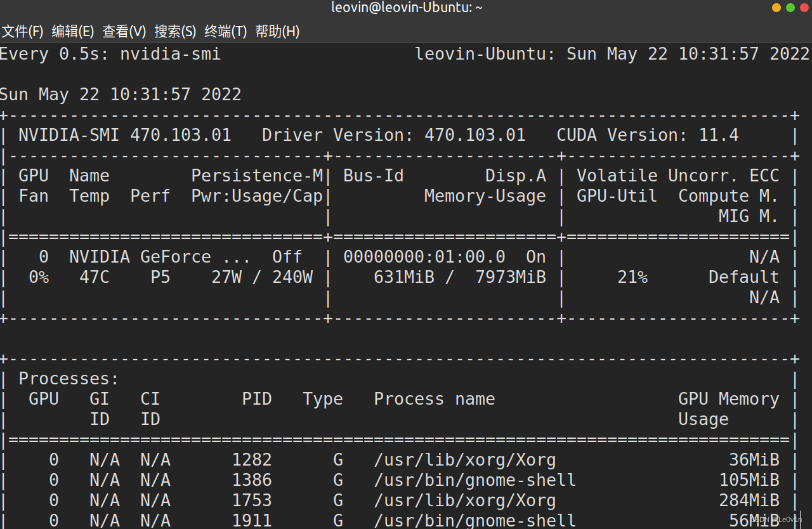
Task: Open the 编辑(E) menu
Action: [72, 31]
